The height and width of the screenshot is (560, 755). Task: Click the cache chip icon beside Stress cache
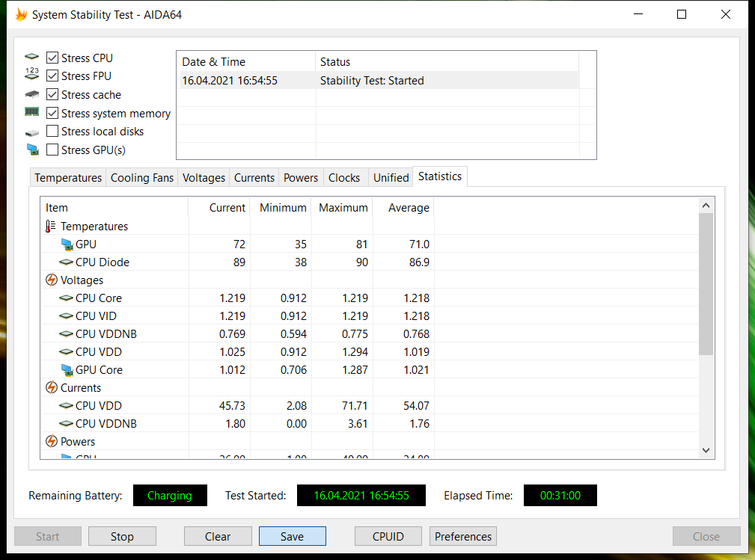pos(31,93)
